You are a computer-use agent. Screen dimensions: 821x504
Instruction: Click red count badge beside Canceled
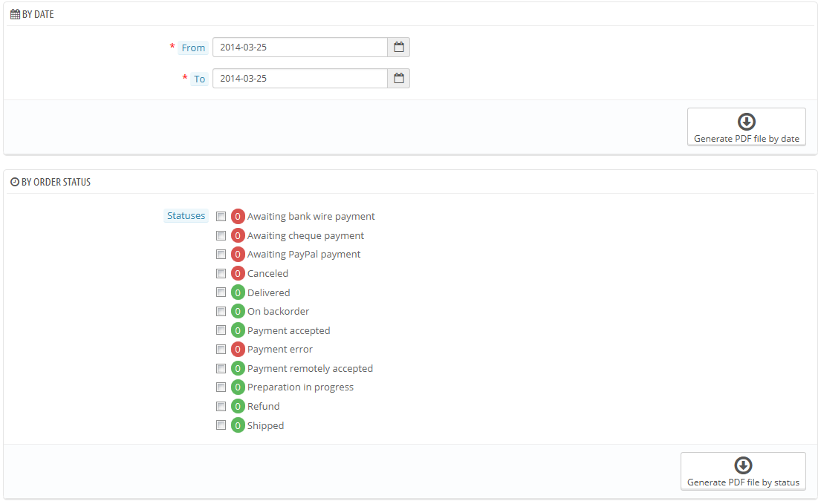coord(238,273)
